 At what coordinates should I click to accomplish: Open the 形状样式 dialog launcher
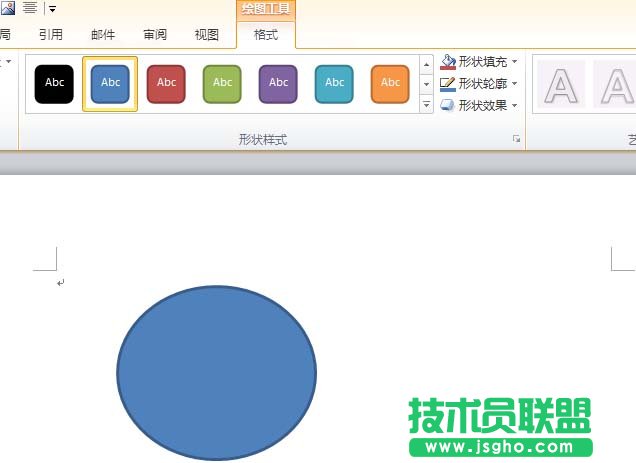pyautogui.click(x=516, y=139)
